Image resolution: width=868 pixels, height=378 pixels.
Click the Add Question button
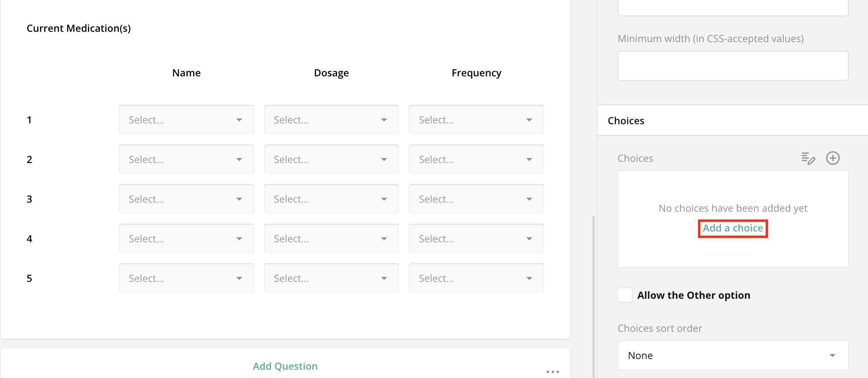click(285, 366)
